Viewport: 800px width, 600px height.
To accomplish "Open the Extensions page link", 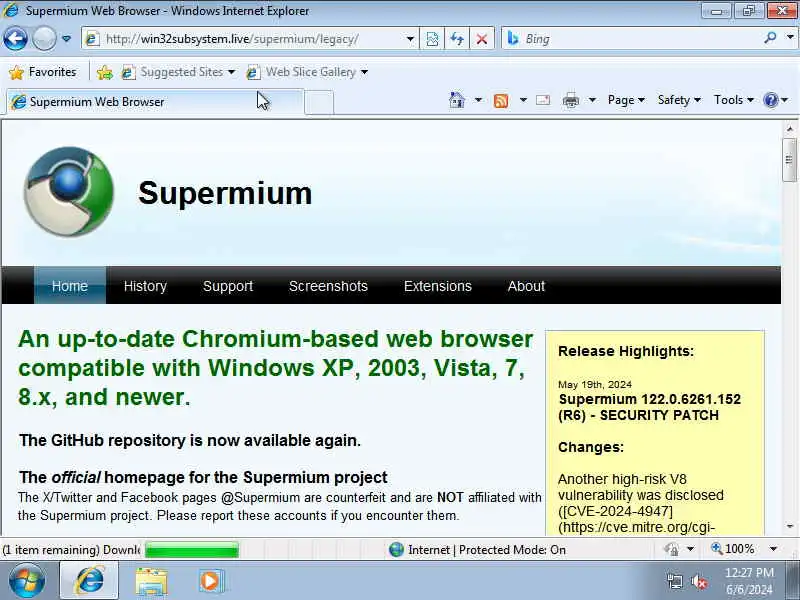I will (x=438, y=286).
